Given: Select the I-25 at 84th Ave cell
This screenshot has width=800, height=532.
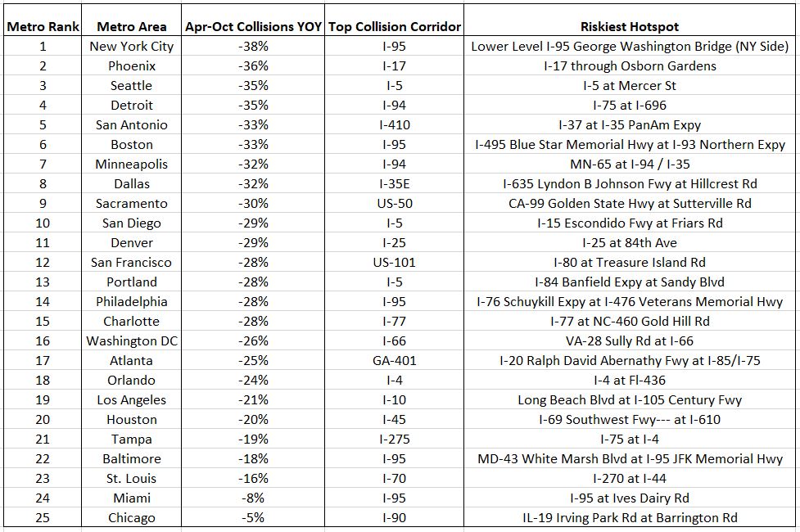Looking at the screenshot, I should click(x=630, y=243).
